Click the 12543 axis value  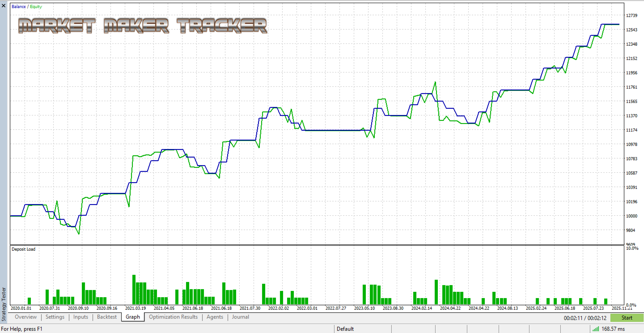click(632, 30)
